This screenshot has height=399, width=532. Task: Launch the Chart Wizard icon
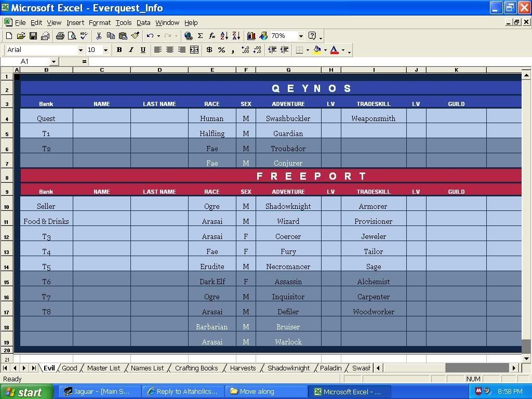pos(251,36)
